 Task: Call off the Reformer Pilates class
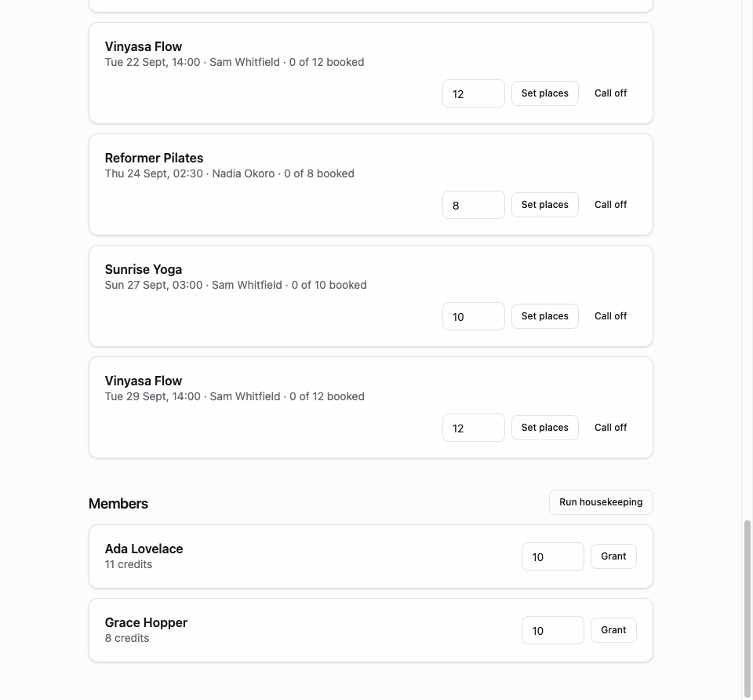(610, 205)
